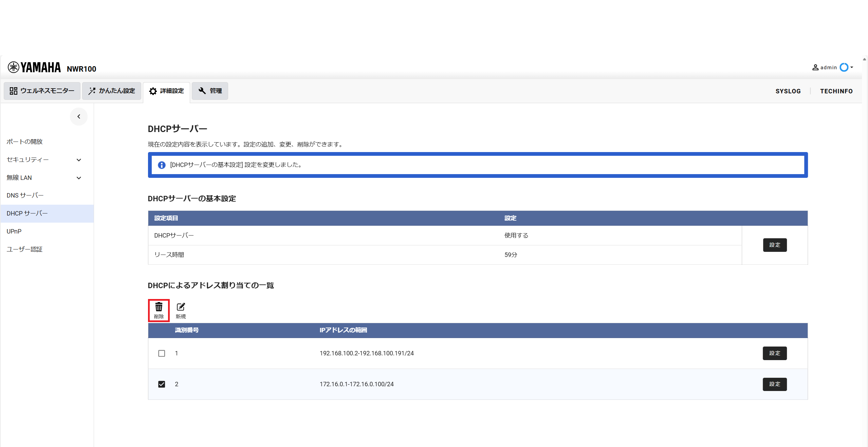Viewport: 868px width, 447px height.
Task: Click the gear icon on 詳細設定 tab
Action: click(153, 91)
